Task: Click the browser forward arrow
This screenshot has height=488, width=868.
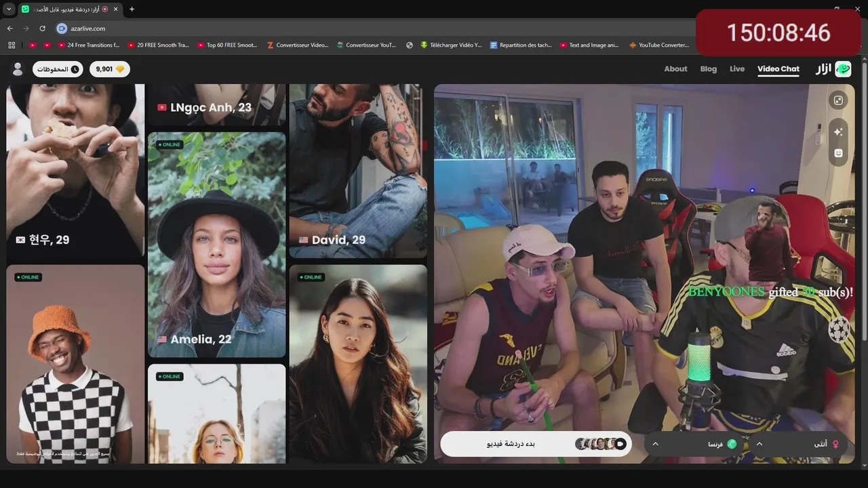Action: tap(26, 28)
